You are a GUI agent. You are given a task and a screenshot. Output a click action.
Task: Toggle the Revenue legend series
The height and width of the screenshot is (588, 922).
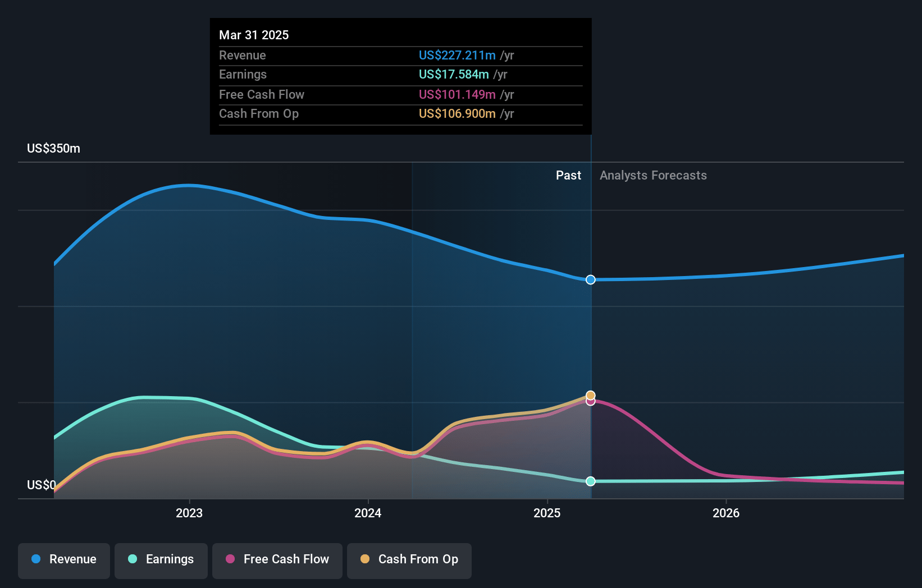click(x=64, y=560)
